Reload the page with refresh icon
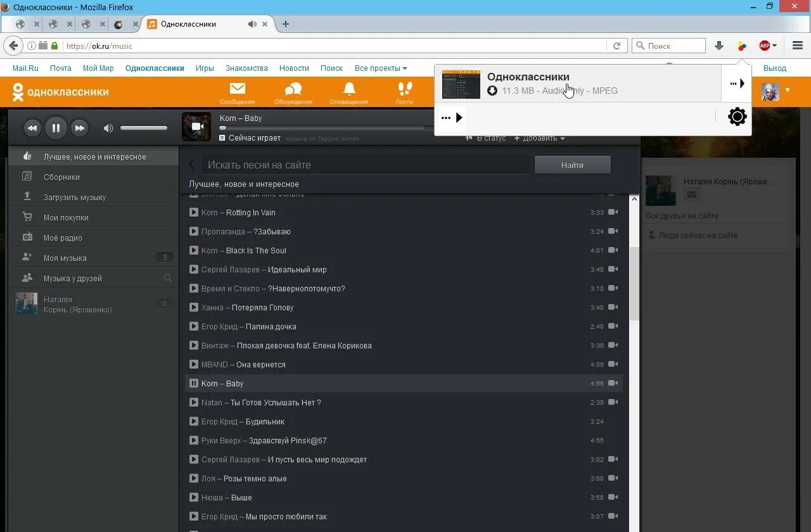The width and height of the screenshot is (811, 532). pyautogui.click(x=616, y=46)
